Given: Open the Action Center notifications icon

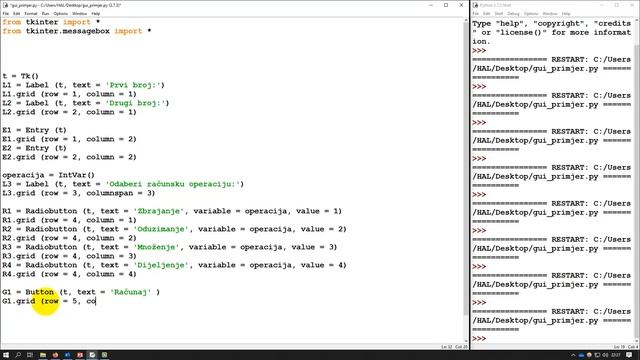Looking at the screenshot, I should tap(629, 355).
